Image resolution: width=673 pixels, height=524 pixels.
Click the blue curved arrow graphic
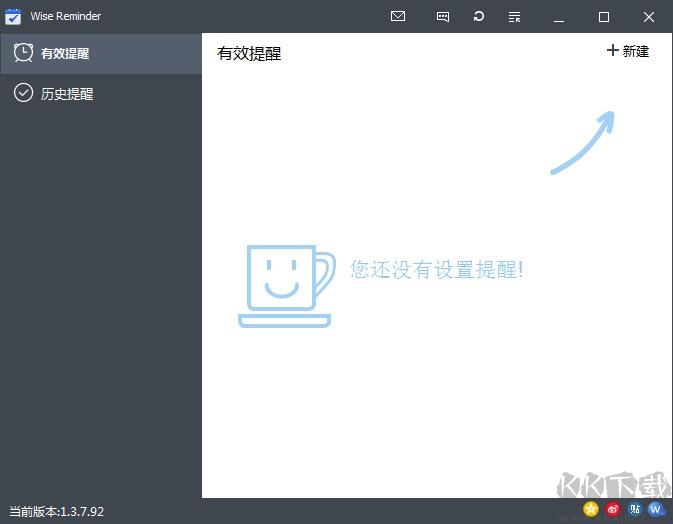(x=584, y=143)
